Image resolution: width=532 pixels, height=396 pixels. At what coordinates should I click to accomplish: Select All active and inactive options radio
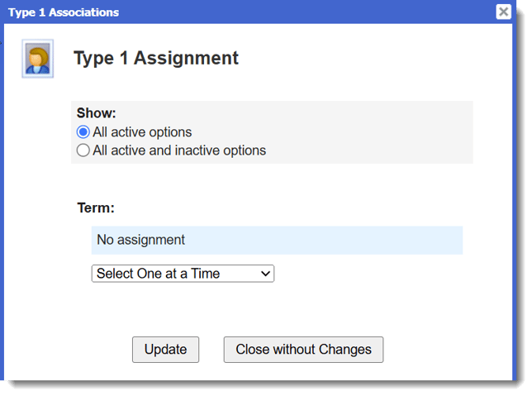(83, 150)
